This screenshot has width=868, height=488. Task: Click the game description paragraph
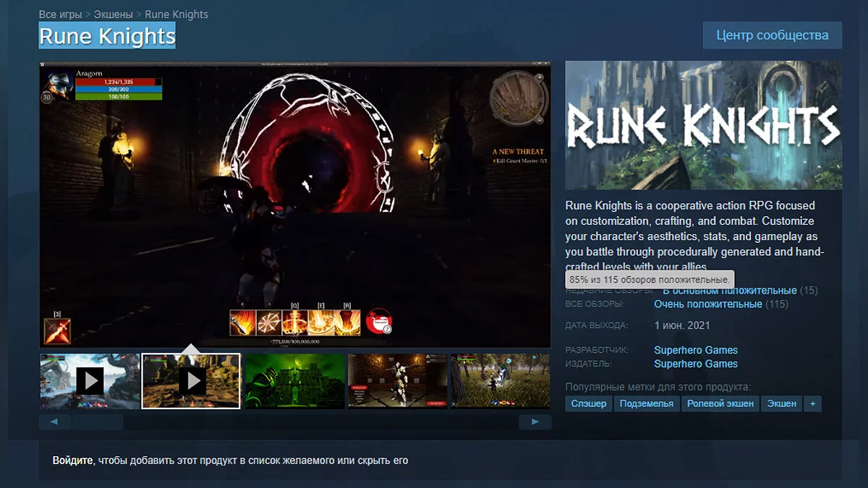(696, 236)
